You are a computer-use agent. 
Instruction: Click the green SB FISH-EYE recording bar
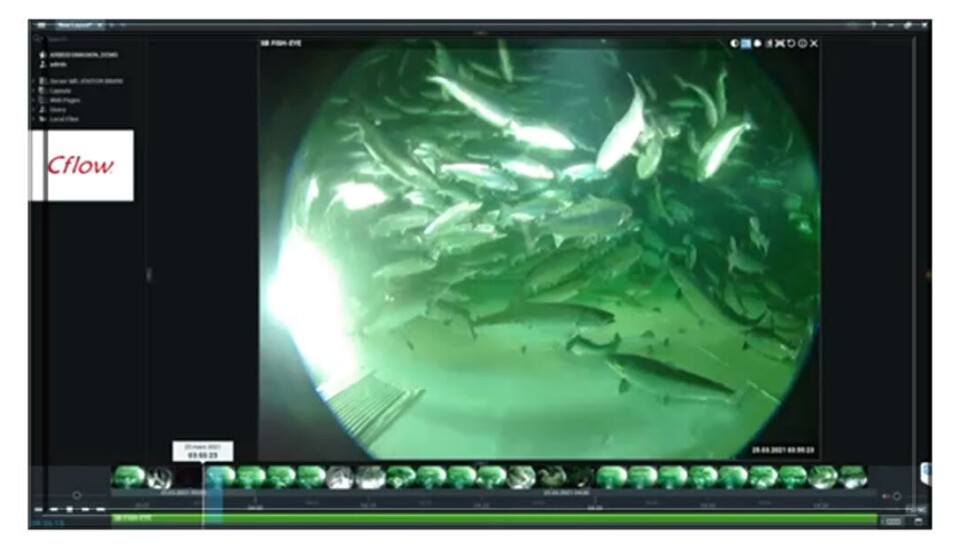[500, 519]
